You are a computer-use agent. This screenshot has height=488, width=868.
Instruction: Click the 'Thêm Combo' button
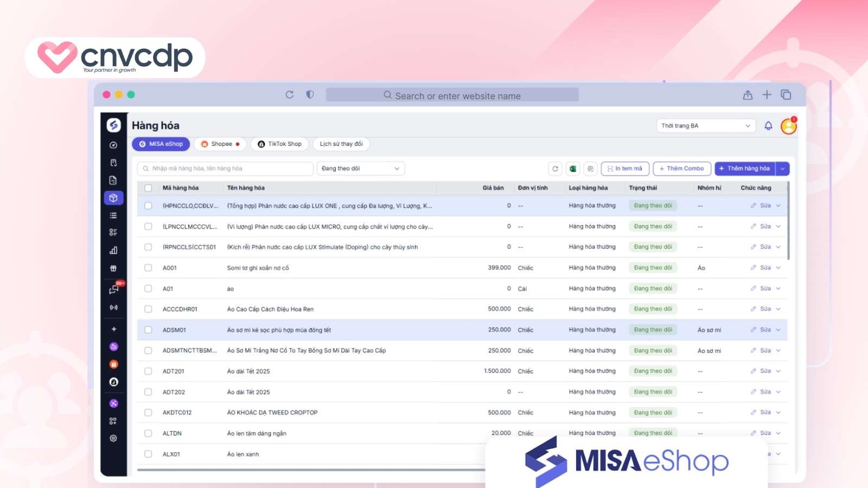(681, 169)
